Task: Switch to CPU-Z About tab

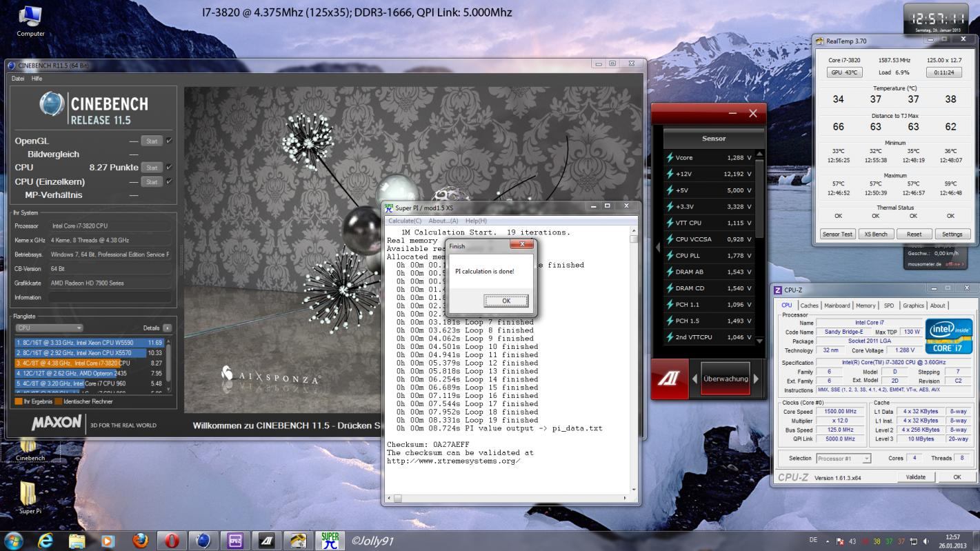Action: point(938,305)
